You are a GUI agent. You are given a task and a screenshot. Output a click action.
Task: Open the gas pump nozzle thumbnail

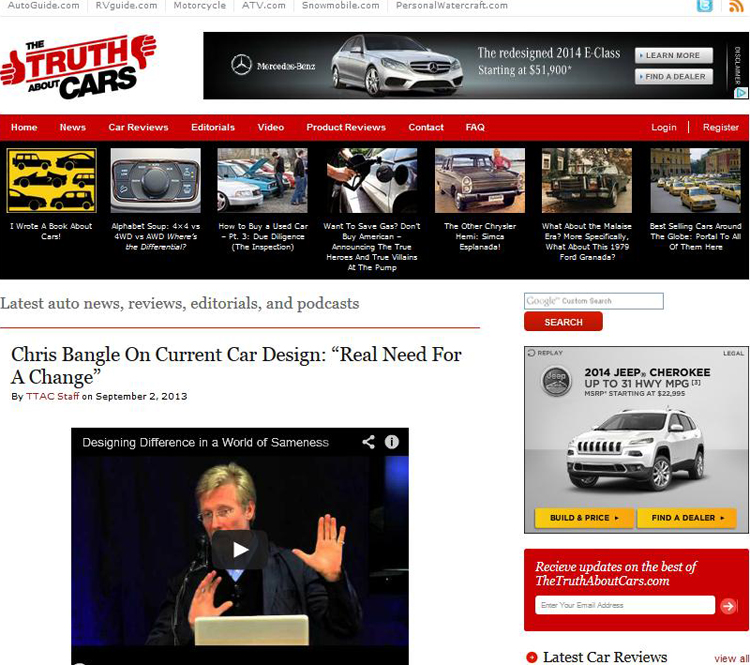[x=372, y=180]
